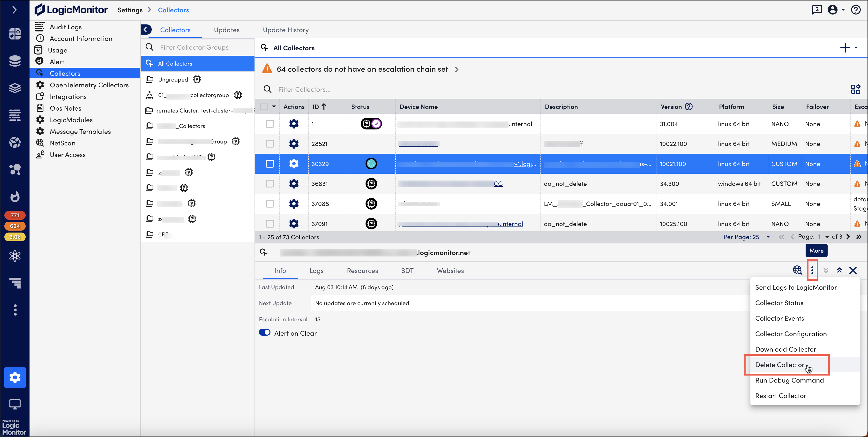Click the globe search icon in detail panel

[x=797, y=270]
